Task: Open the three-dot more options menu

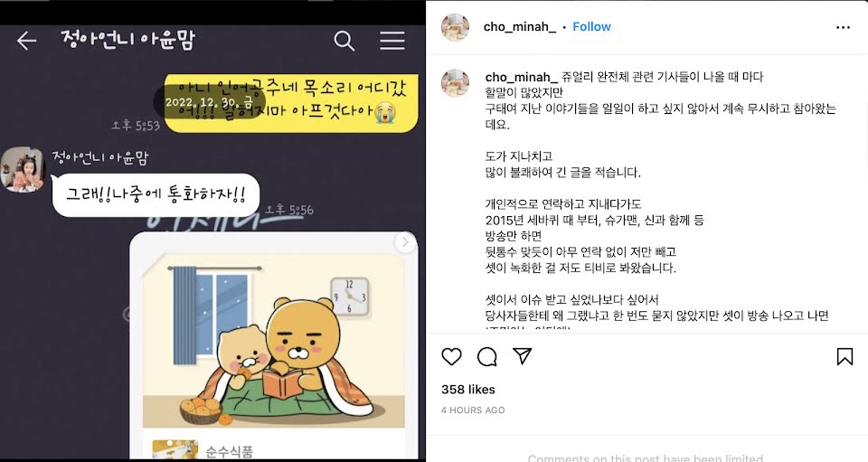Action: [x=843, y=27]
